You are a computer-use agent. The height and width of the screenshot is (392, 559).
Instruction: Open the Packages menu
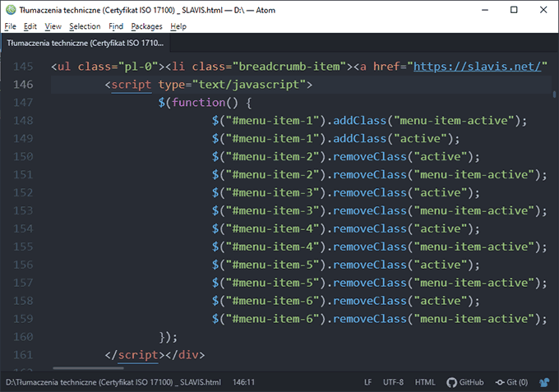coord(146,26)
